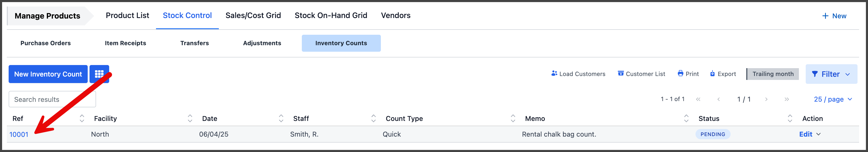Sort by Count Type column arrows
Screen dimensions: 868x152
tap(513, 118)
